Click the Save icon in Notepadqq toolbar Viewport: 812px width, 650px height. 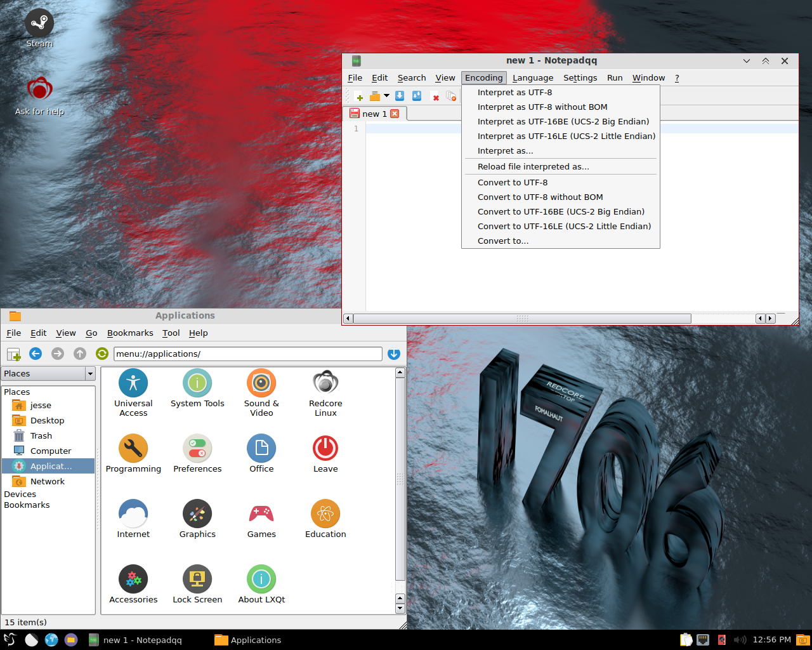pos(400,96)
